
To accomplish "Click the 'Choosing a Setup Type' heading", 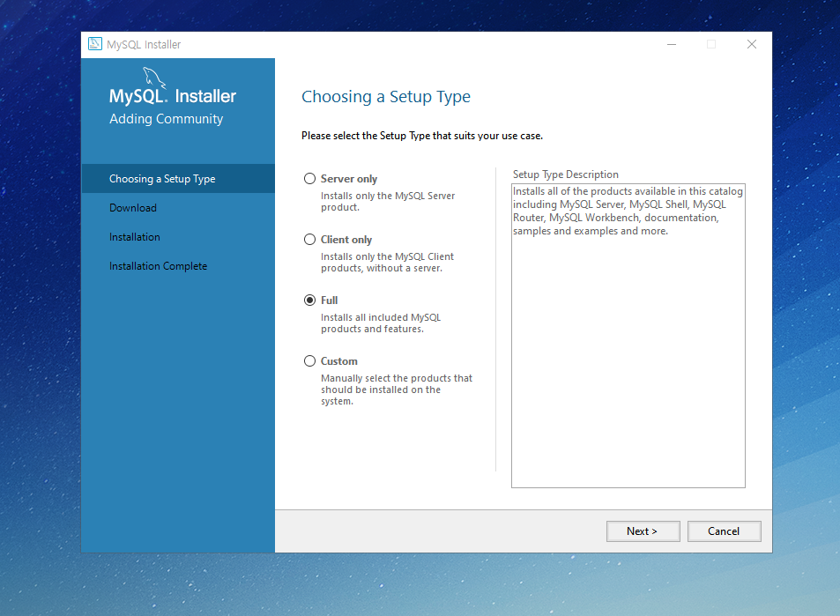I will [386, 96].
